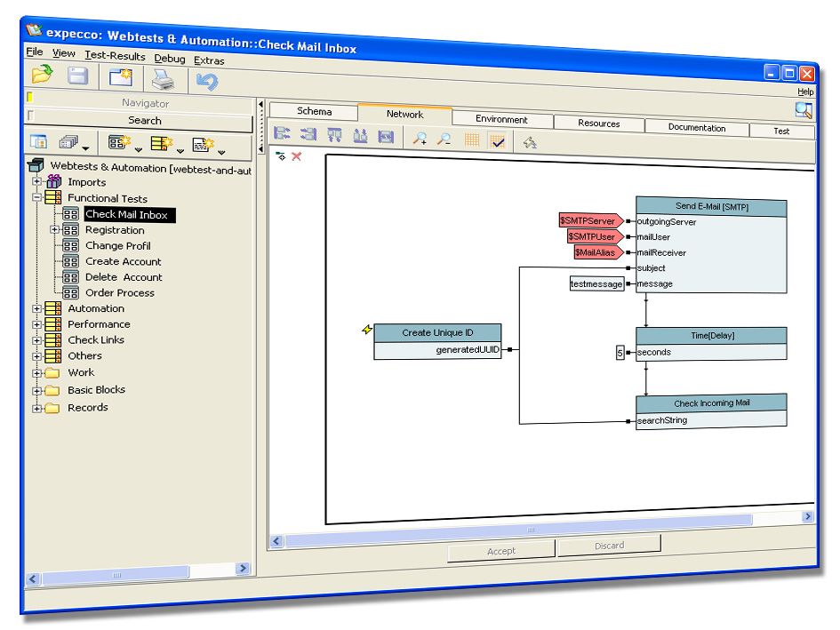The height and width of the screenshot is (630, 840).
Task: Collapse the Functional Tests node
Action: pyautogui.click(x=37, y=198)
